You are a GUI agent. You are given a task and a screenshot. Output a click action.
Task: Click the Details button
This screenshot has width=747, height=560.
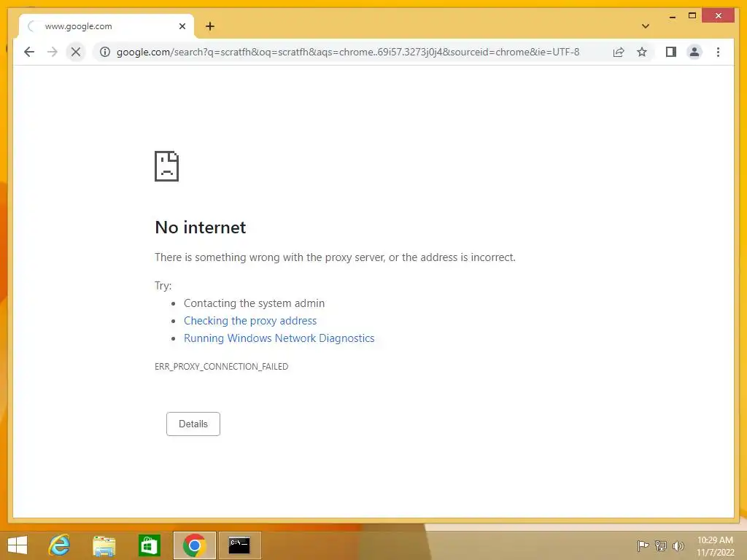pyautogui.click(x=193, y=424)
